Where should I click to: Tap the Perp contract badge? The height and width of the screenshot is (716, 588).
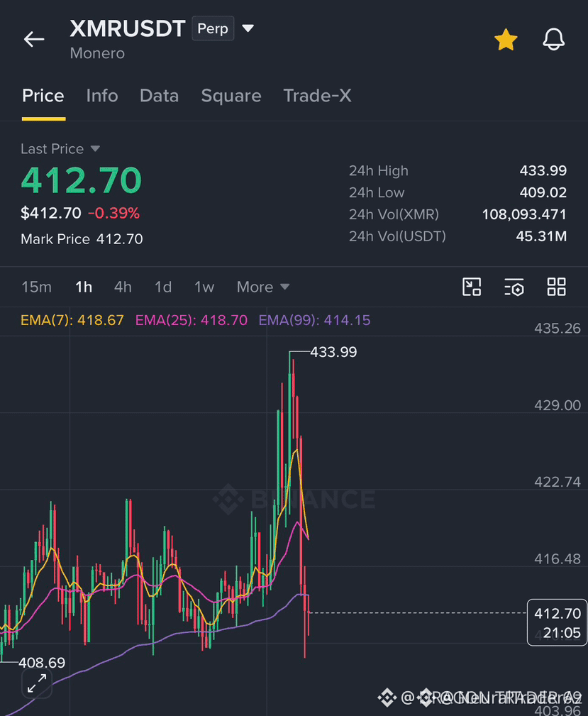[x=213, y=28]
